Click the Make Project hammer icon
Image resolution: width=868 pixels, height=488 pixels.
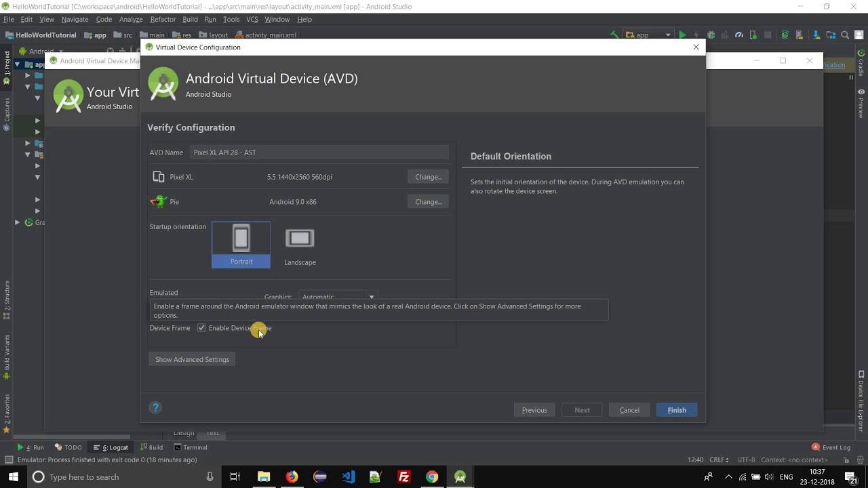click(x=614, y=35)
